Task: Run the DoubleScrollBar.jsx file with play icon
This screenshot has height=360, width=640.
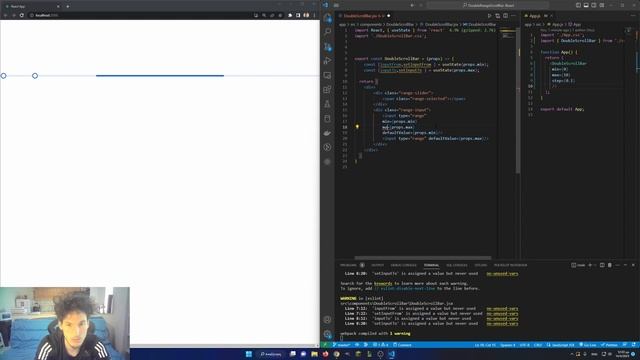Action: [489, 16]
